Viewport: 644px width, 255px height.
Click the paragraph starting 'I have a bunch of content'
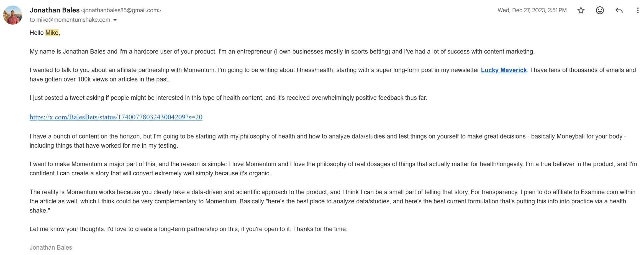tap(328, 141)
